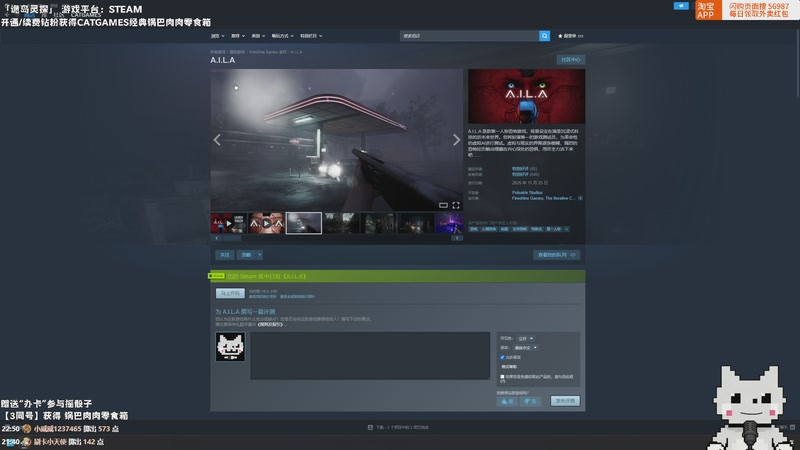Click the Follow button below media
The height and width of the screenshot is (450, 800).
coord(224,255)
